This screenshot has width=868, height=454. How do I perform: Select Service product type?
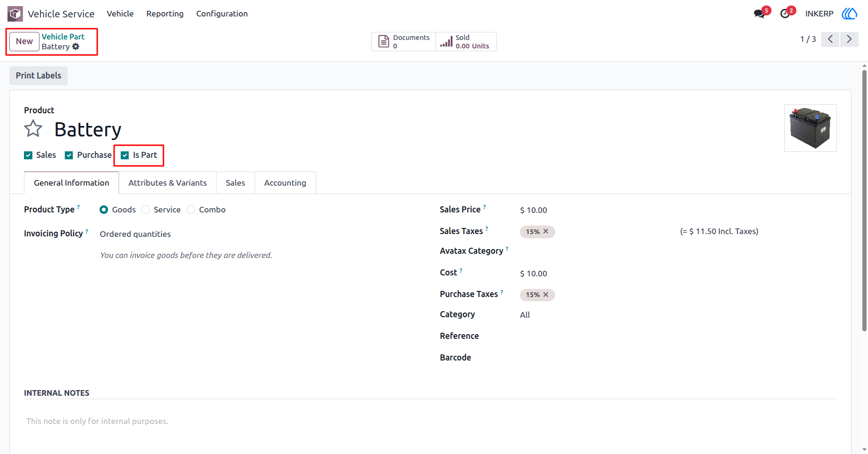pyautogui.click(x=146, y=210)
